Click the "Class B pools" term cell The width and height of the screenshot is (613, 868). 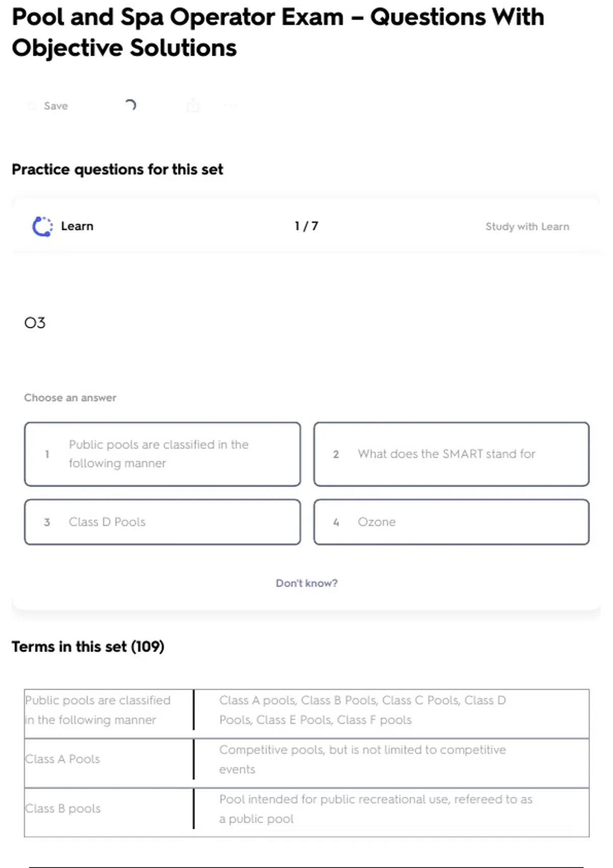coord(63,809)
